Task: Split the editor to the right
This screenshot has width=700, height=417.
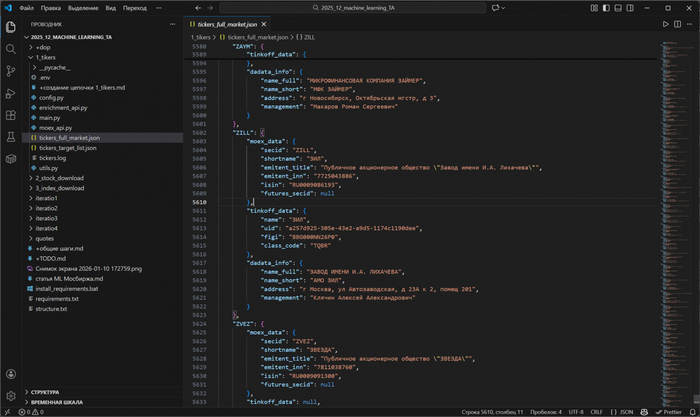Action: [677, 23]
